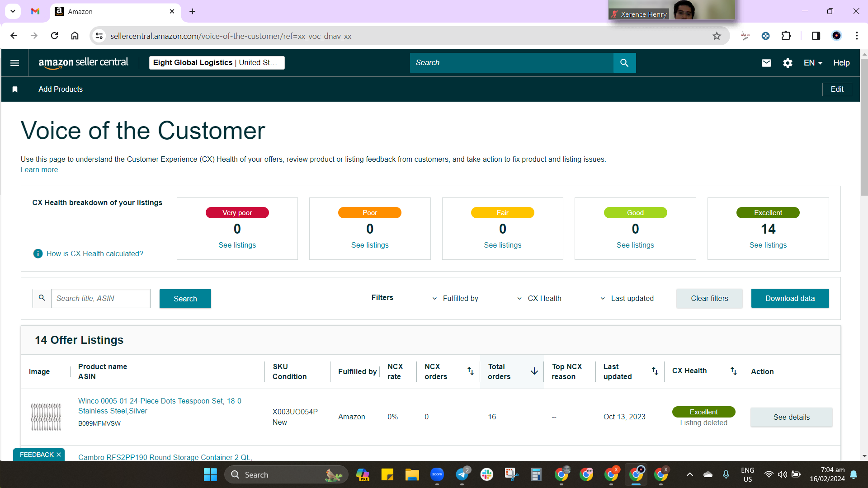Click the Winco teaspoon product thumbnail
This screenshot has height=488, width=868.
pyautogui.click(x=46, y=417)
